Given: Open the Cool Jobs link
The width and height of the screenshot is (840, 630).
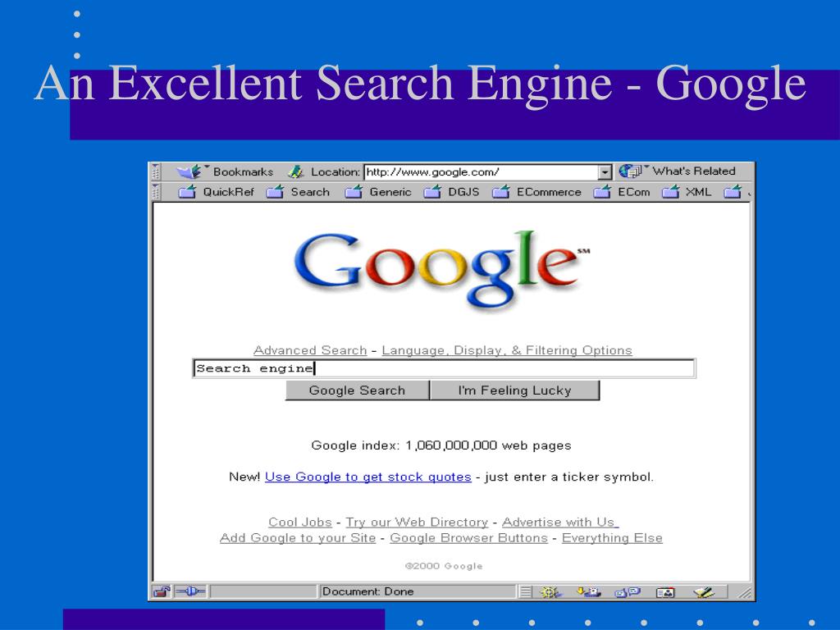Looking at the screenshot, I should click(x=300, y=522).
